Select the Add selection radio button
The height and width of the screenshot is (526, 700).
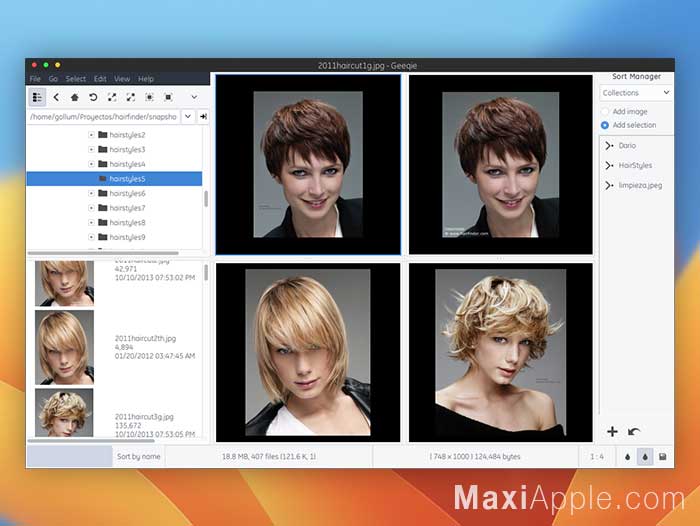pos(605,125)
